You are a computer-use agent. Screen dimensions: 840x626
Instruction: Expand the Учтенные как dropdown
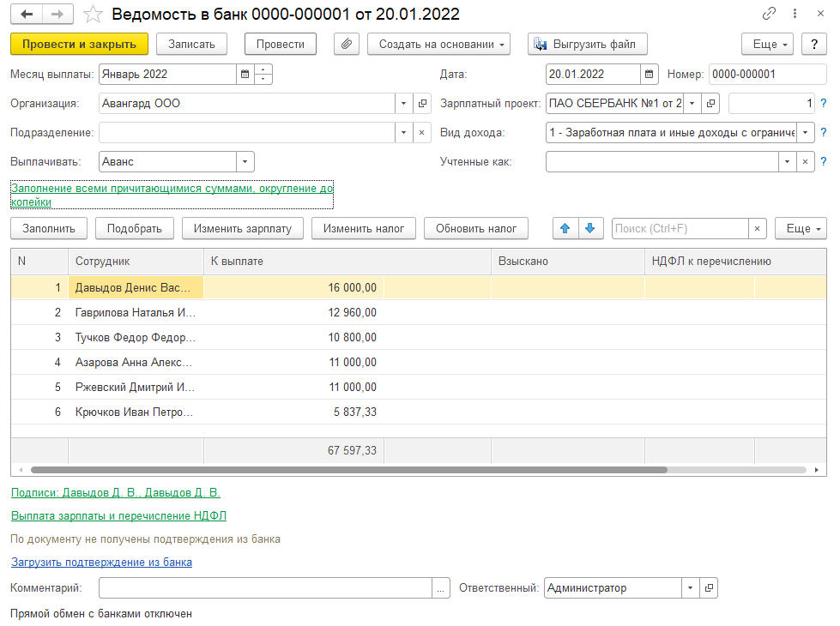click(787, 162)
